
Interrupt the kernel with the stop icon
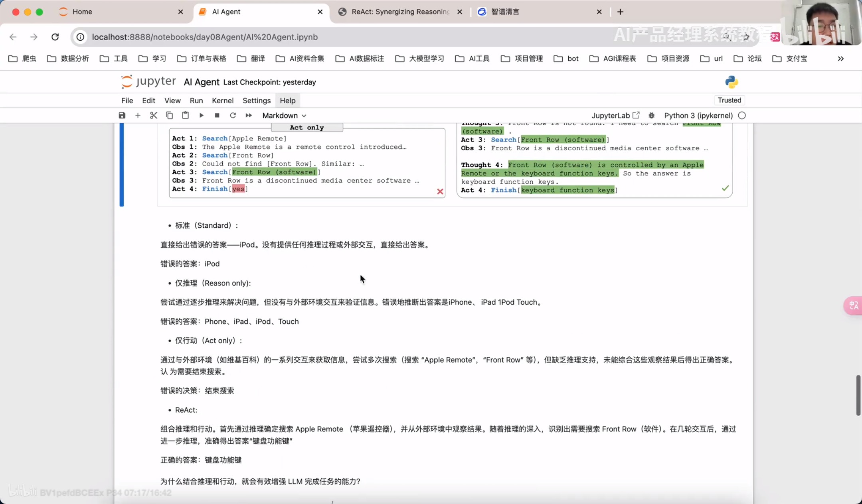(x=217, y=115)
